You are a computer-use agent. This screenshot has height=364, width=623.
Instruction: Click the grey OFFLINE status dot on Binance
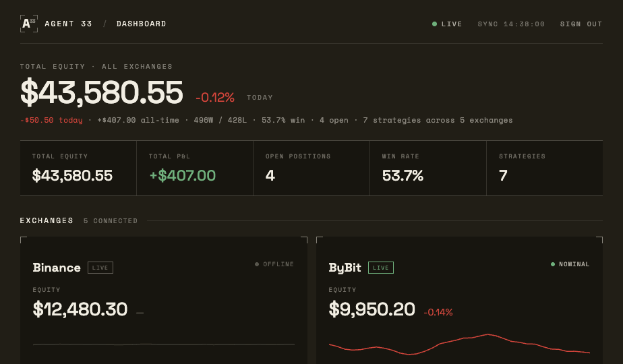tap(257, 264)
